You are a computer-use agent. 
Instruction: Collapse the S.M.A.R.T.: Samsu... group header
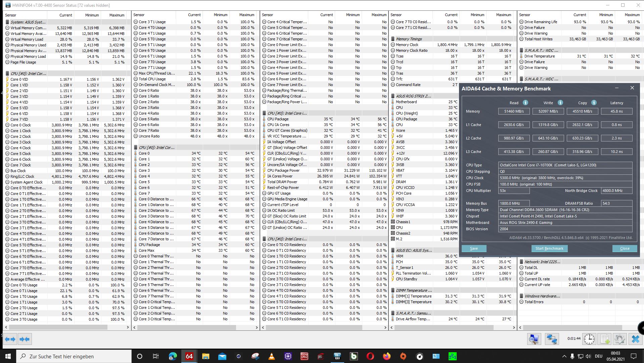[x=413, y=313]
